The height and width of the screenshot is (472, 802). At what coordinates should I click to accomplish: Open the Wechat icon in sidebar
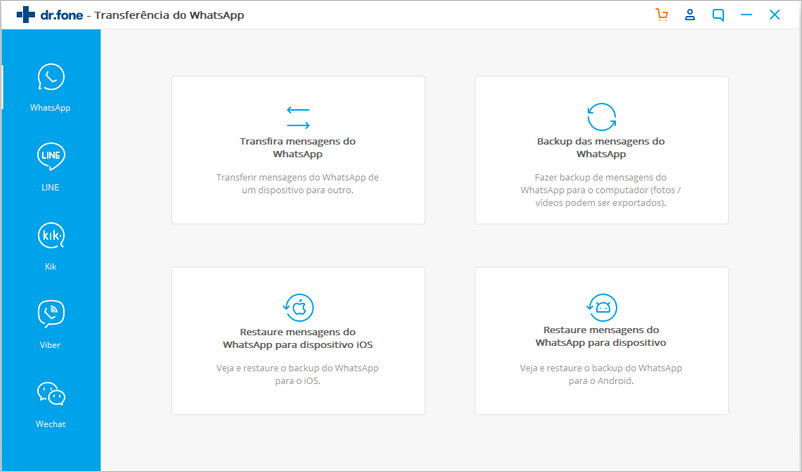coord(51,394)
